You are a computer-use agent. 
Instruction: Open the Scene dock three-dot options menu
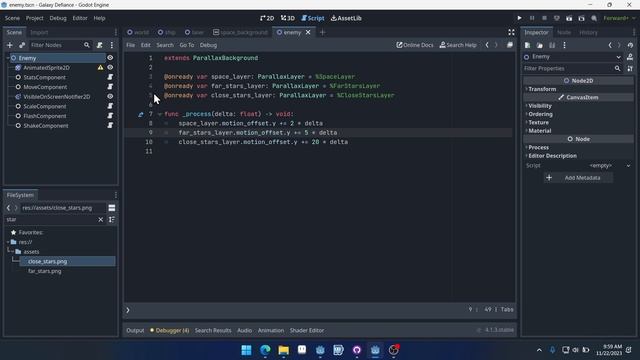click(x=112, y=45)
